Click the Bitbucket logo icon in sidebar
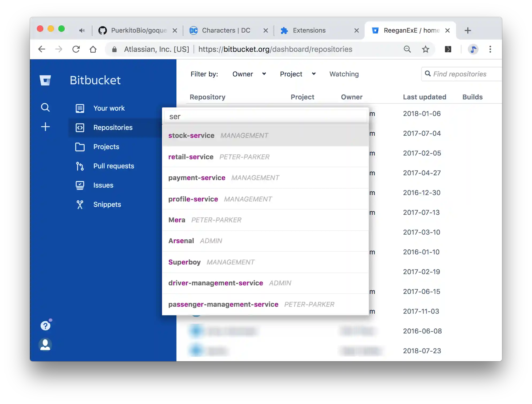This screenshot has width=532, height=404. coord(45,80)
